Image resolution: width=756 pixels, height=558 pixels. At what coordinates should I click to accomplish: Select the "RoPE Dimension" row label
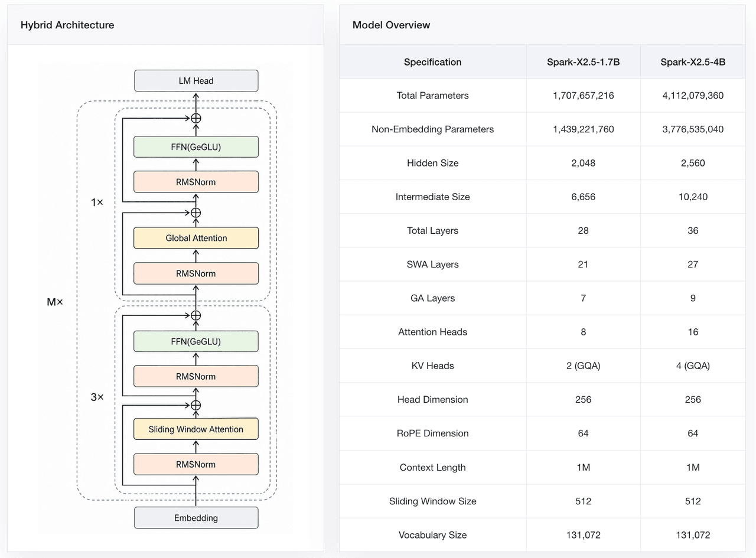[433, 433]
